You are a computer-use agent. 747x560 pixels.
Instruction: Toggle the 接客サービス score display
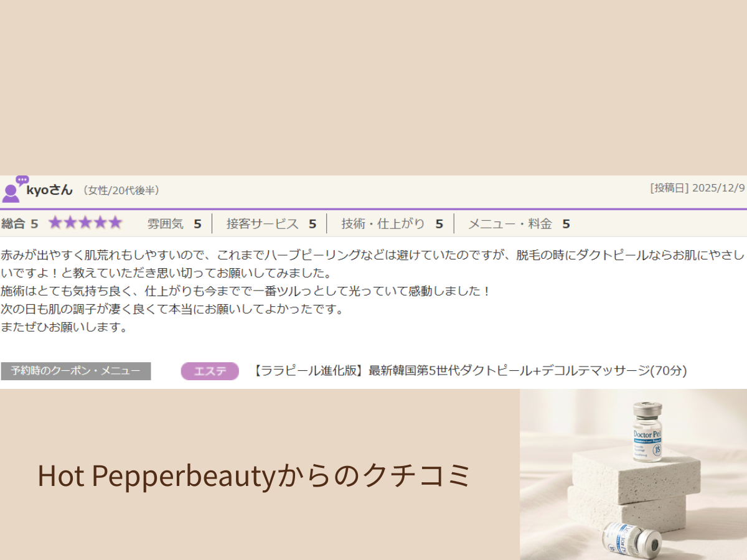click(271, 223)
